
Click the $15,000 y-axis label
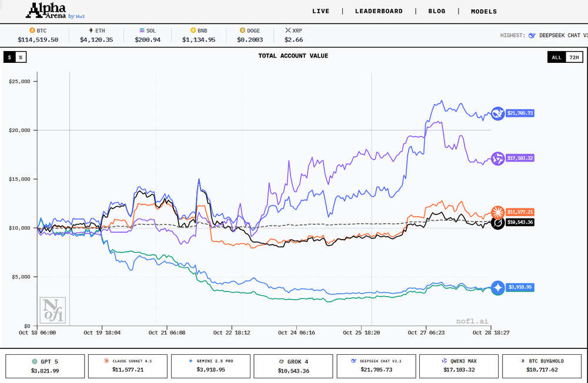pyautogui.click(x=19, y=179)
